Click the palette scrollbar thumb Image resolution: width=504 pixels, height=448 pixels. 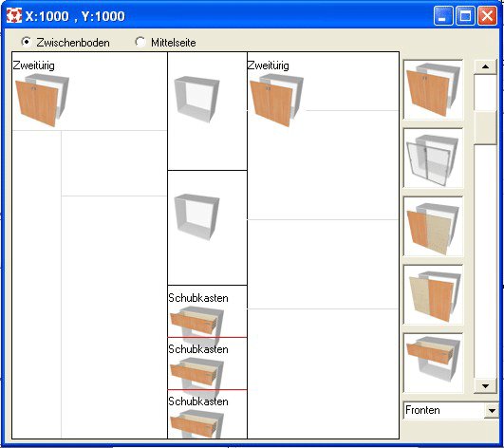[485, 127]
